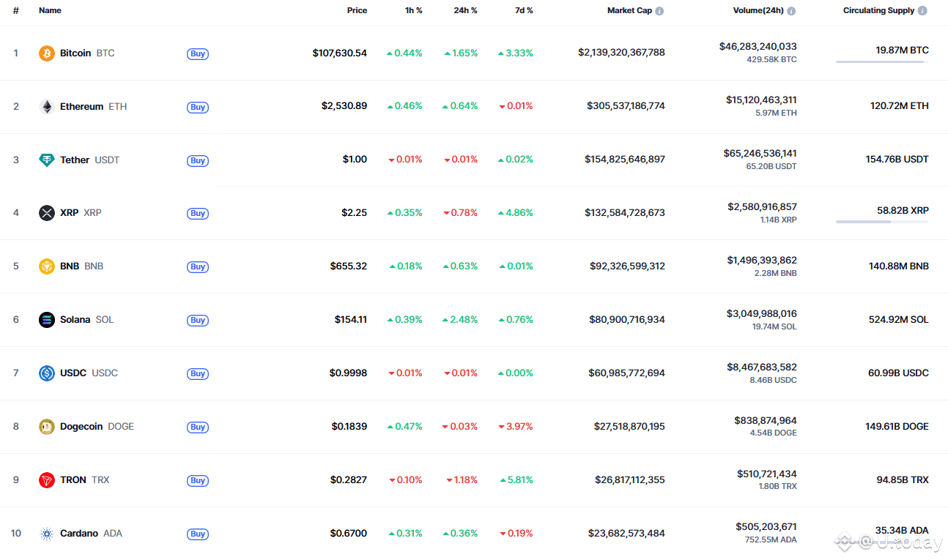This screenshot has width=948, height=560.
Task: Click Solana 24h change 2.48%
Action: click(460, 320)
